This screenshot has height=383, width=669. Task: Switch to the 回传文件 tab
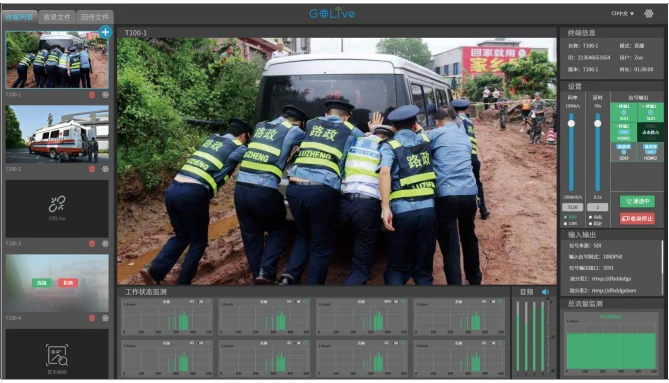tap(95, 17)
